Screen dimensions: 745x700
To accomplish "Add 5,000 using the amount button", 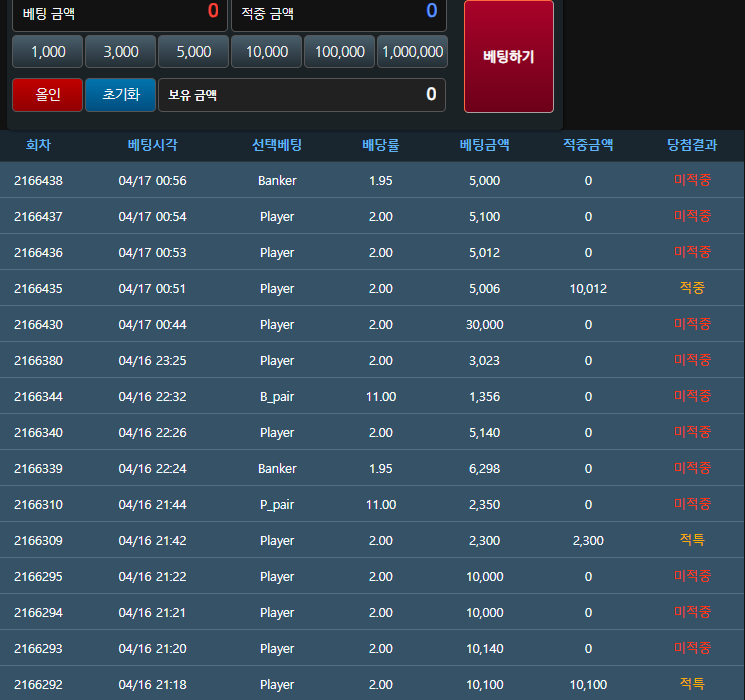I will point(193,52).
